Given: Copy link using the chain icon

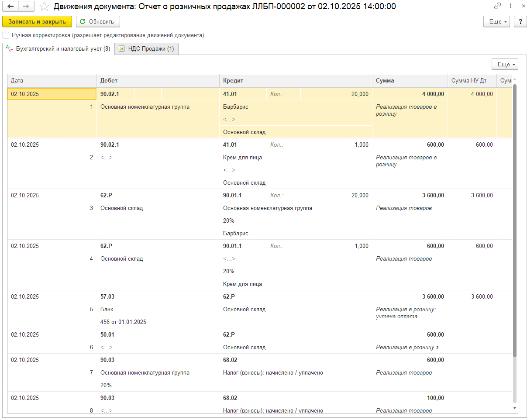Looking at the screenshot, I should 497,6.
